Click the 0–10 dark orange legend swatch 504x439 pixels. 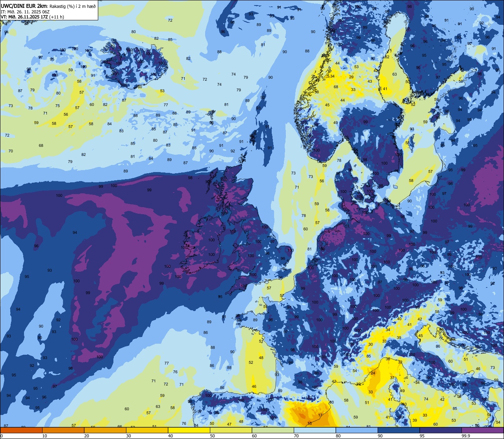[21, 430]
